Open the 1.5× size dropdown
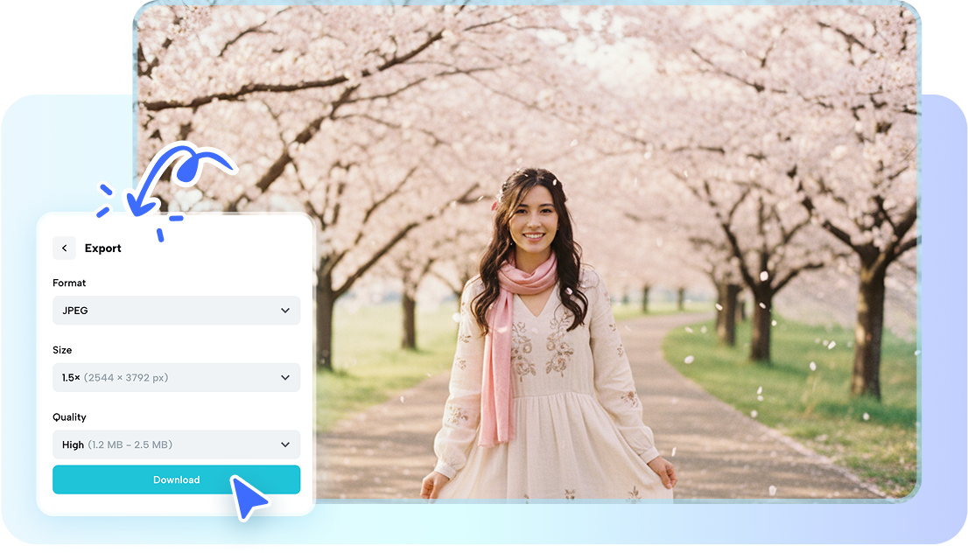 coord(176,377)
